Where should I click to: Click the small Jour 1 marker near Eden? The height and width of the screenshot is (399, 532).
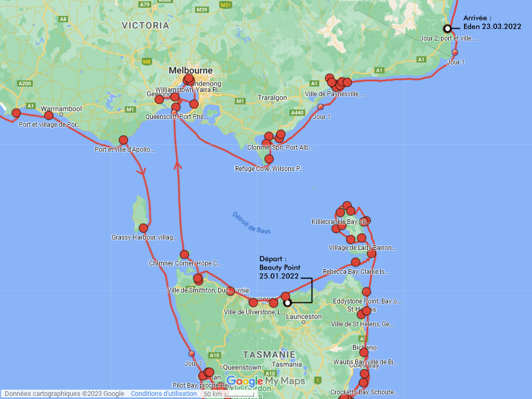click(x=455, y=52)
